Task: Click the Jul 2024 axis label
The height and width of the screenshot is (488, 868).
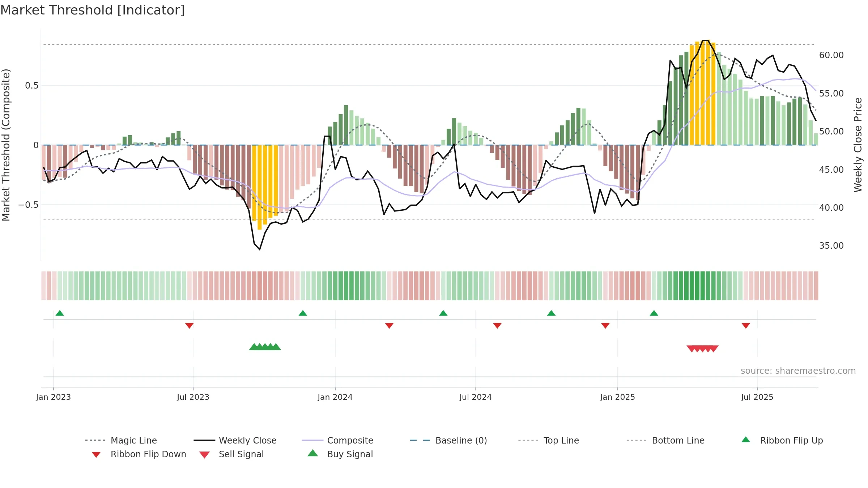Action: pos(476,397)
